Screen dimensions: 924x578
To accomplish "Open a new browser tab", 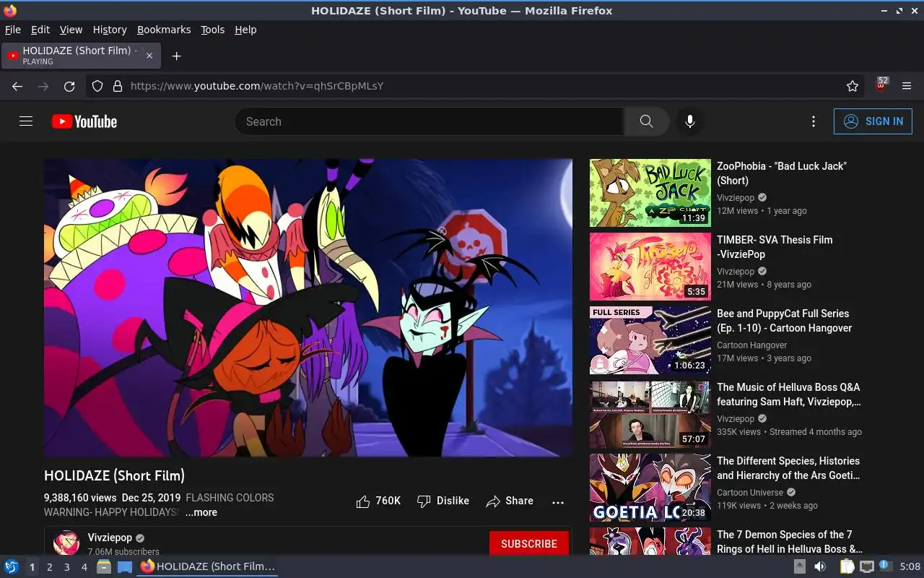I will click(176, 56).
